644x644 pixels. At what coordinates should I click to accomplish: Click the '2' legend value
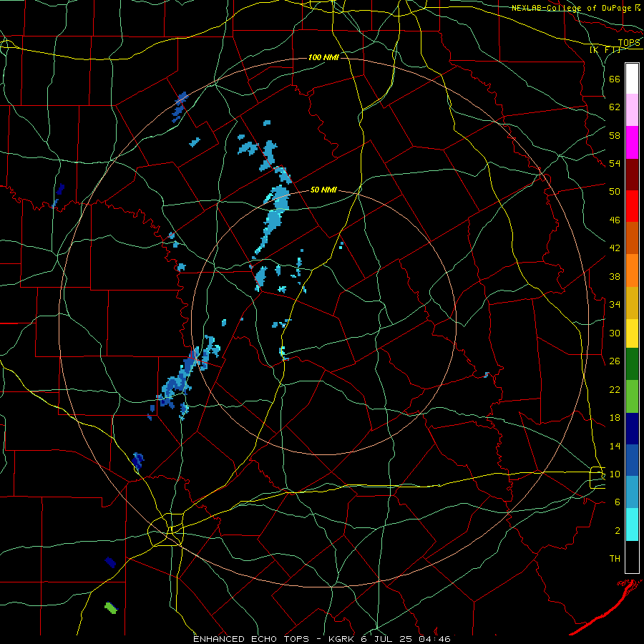tap(618, 531)
